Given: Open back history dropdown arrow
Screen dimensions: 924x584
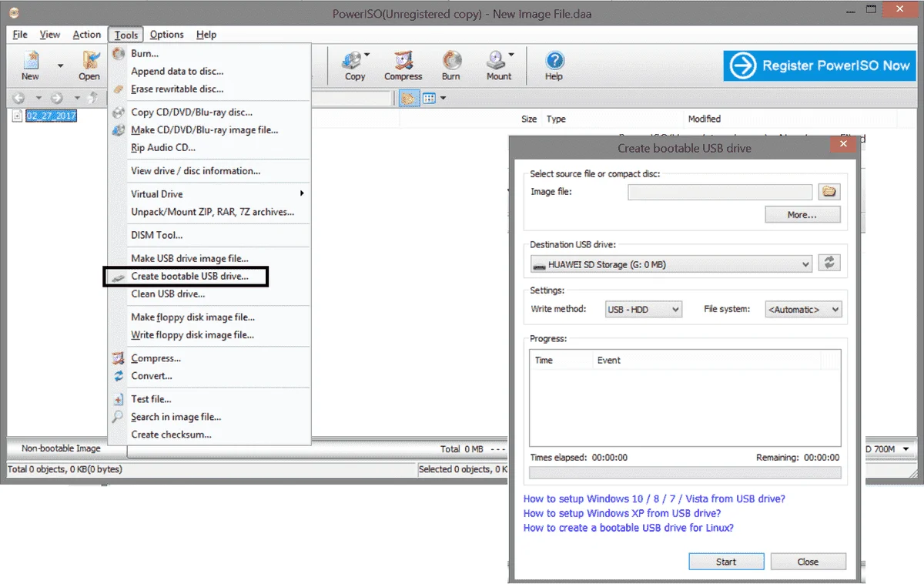Looking at the screenshot, I should [x=38, y=99].
